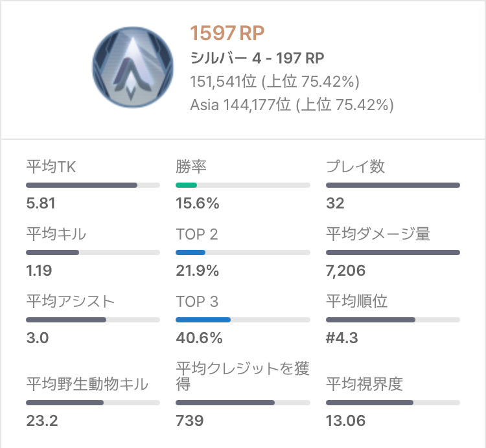Click the 平均アシスト stat bar
Viewport: 486px width, 448px height.
click(x=93, y=320)
